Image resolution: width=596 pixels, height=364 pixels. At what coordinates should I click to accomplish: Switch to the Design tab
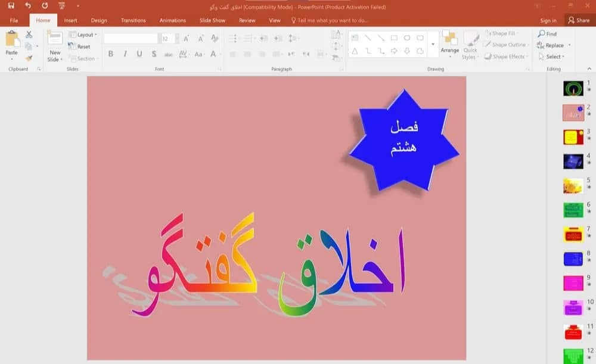click(99, 20)
